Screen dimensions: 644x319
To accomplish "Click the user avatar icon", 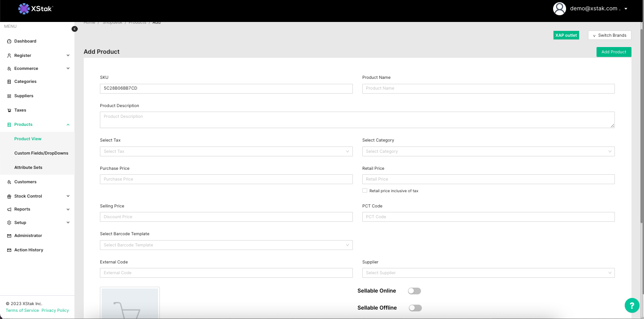I will coord(559,9).
